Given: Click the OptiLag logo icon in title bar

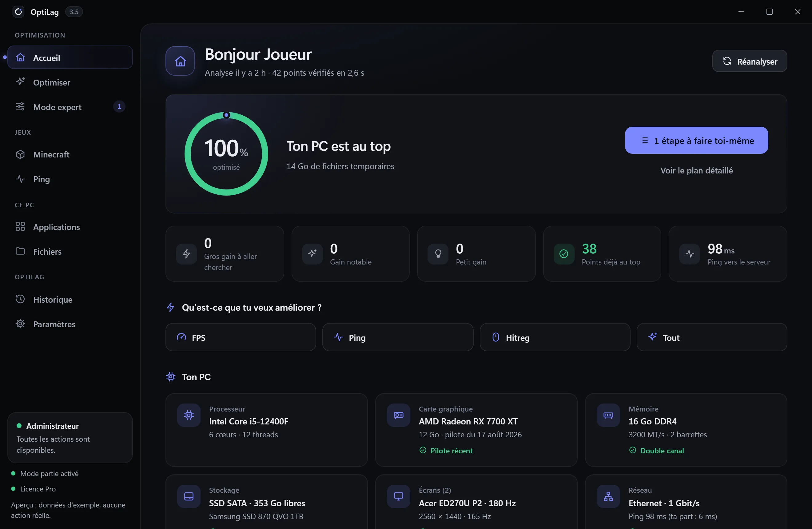Looking at the screenshot, I should click(x=18, y=12).
